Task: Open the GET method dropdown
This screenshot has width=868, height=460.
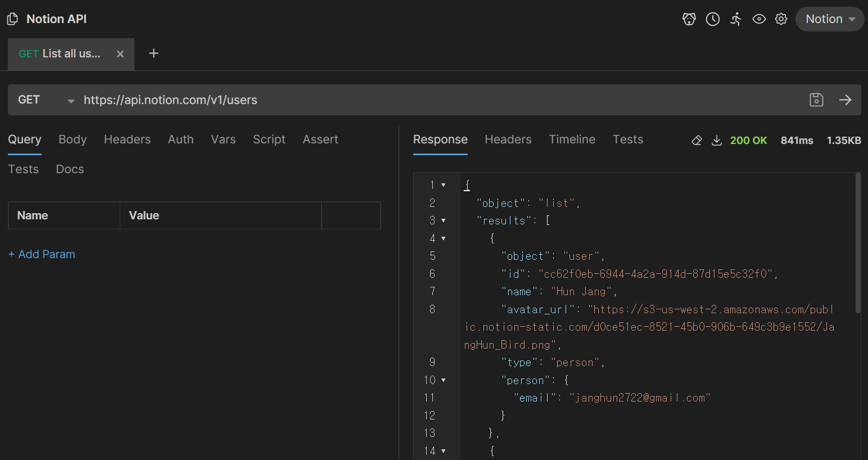Action: pos(46,100)
